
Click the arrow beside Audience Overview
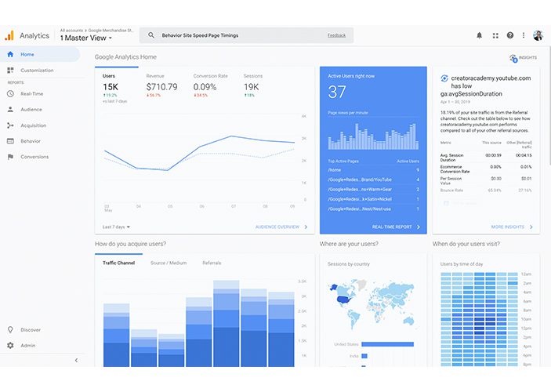pos(306,227)
